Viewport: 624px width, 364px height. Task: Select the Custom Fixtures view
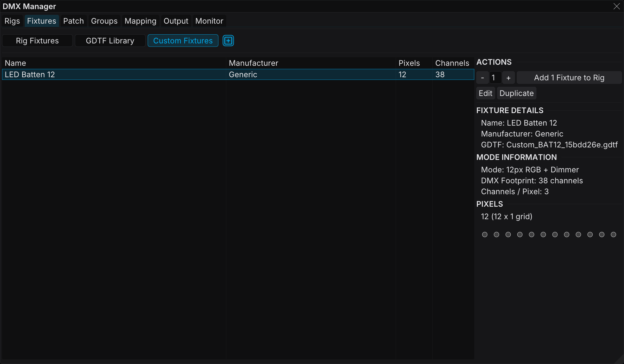click(183, 41)
